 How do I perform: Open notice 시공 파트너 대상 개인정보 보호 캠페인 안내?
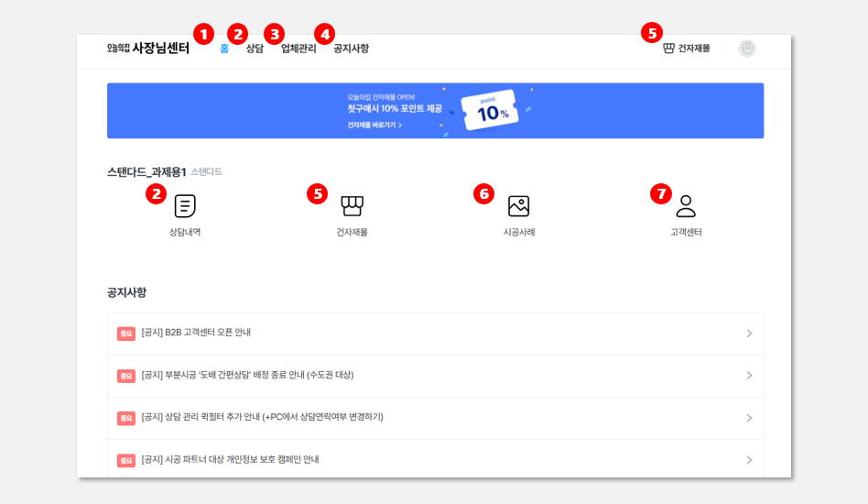pos(435,459)
